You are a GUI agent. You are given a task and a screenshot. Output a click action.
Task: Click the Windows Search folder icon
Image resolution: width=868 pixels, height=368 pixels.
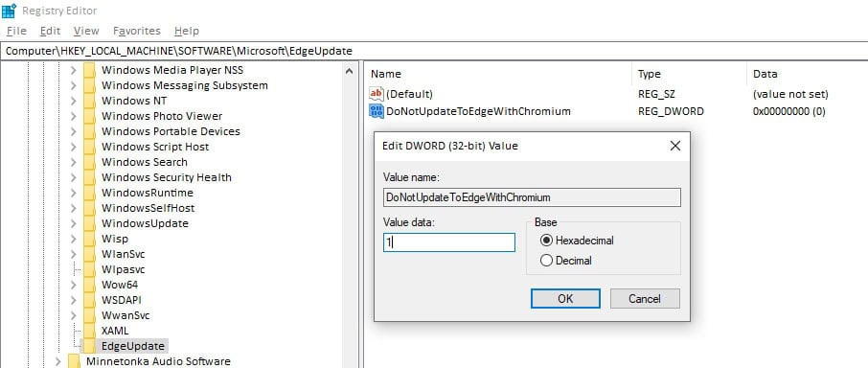[x=89, y=162]
